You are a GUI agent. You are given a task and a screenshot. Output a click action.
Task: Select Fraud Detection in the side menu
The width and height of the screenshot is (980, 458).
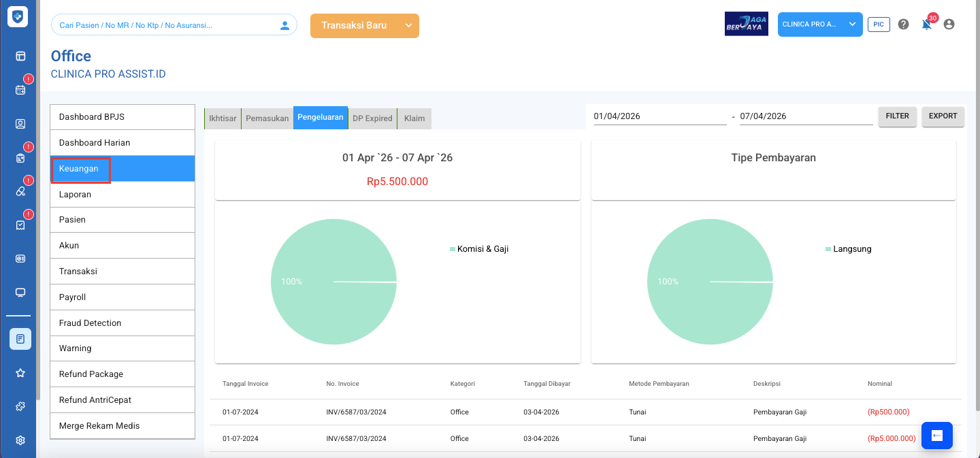(91, 323)
